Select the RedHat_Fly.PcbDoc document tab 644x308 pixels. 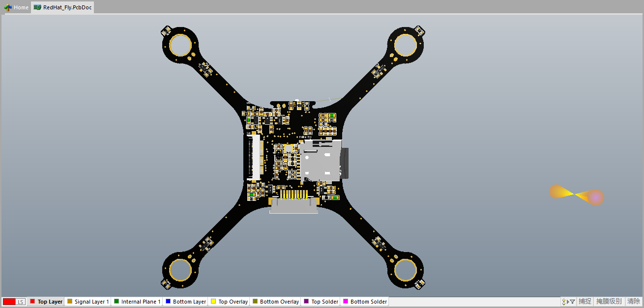(62, 7)
